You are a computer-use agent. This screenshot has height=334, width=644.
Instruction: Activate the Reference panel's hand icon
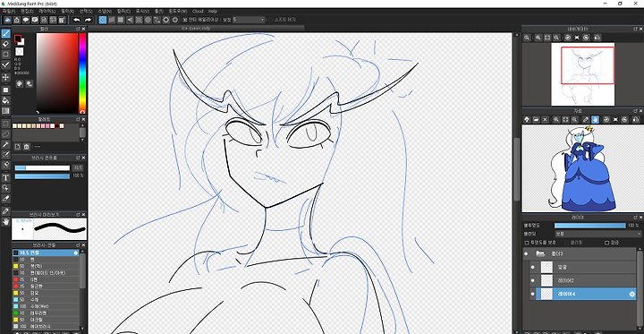[x=595, y=119]
